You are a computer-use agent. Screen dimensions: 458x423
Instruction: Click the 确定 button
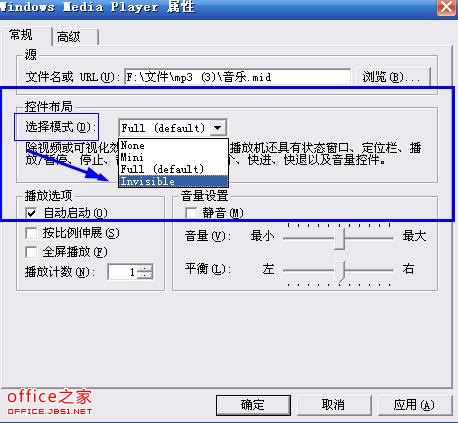pos(253,405)
